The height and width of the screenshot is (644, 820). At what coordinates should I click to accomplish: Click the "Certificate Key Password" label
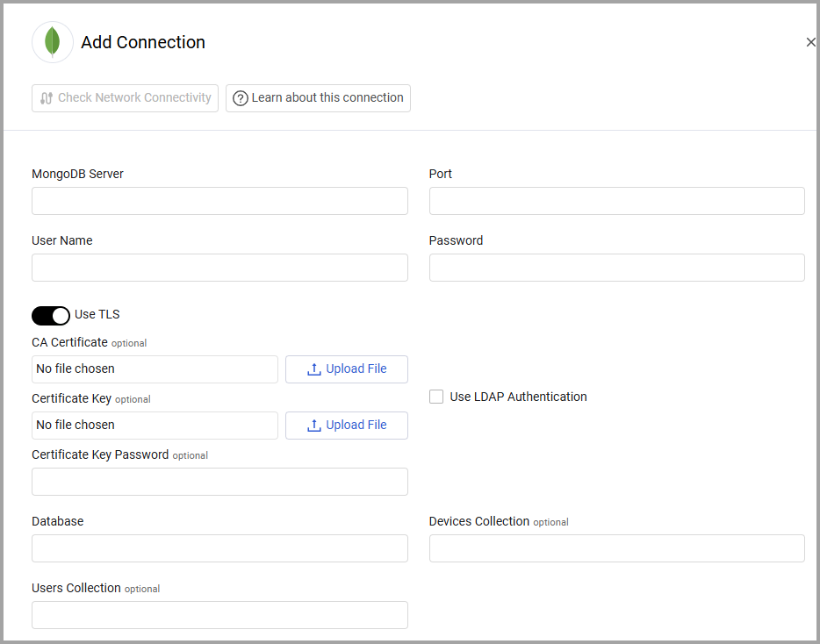point(100,454)
